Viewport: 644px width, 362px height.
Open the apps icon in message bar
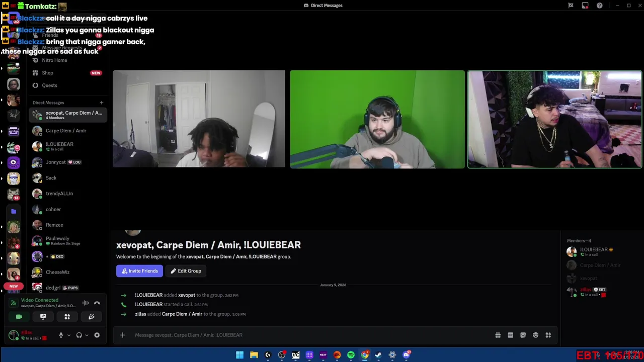548,335
